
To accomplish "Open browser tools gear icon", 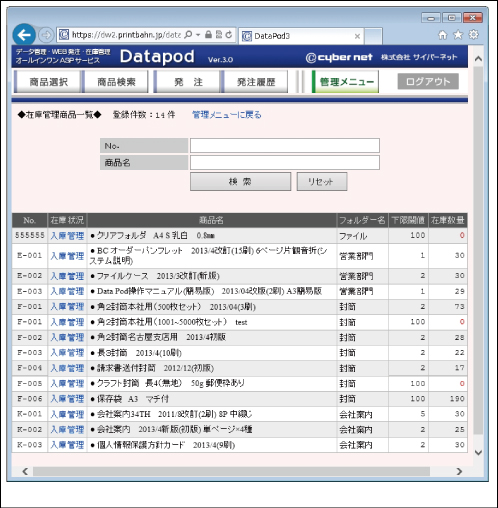I will pyautogui.click(x=474, y=34).
